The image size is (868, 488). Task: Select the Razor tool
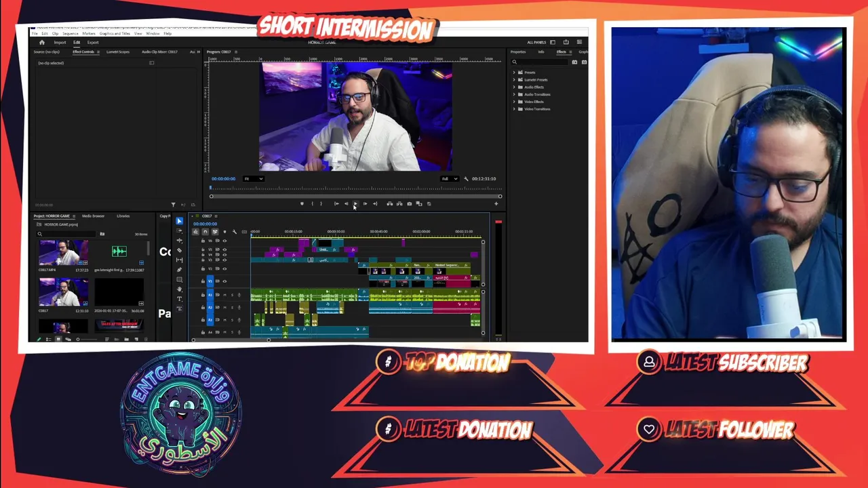[179, 250]
